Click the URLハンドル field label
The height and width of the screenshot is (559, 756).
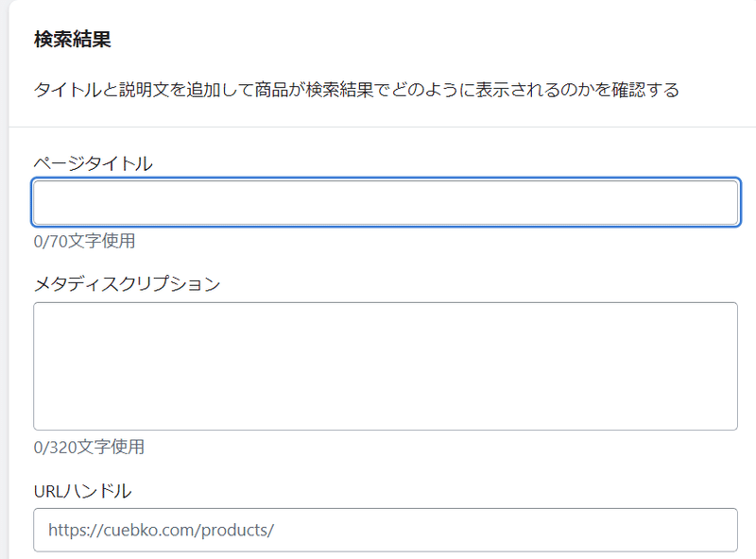tap(82, 491)
